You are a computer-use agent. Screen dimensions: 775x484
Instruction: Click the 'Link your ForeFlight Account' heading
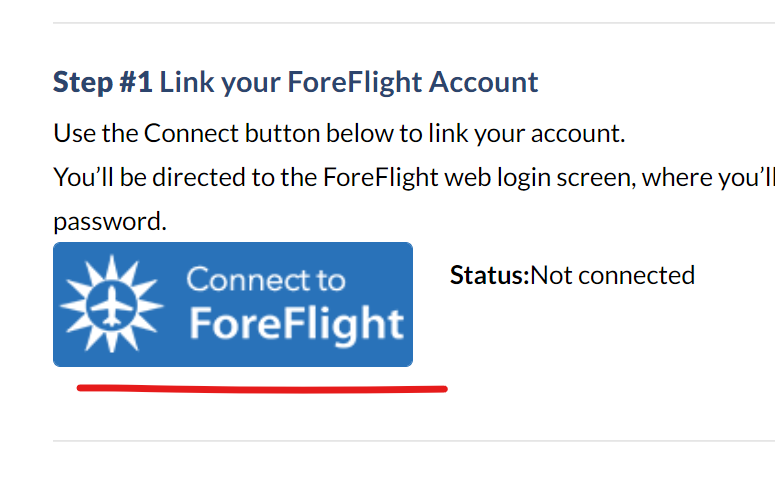349,83
